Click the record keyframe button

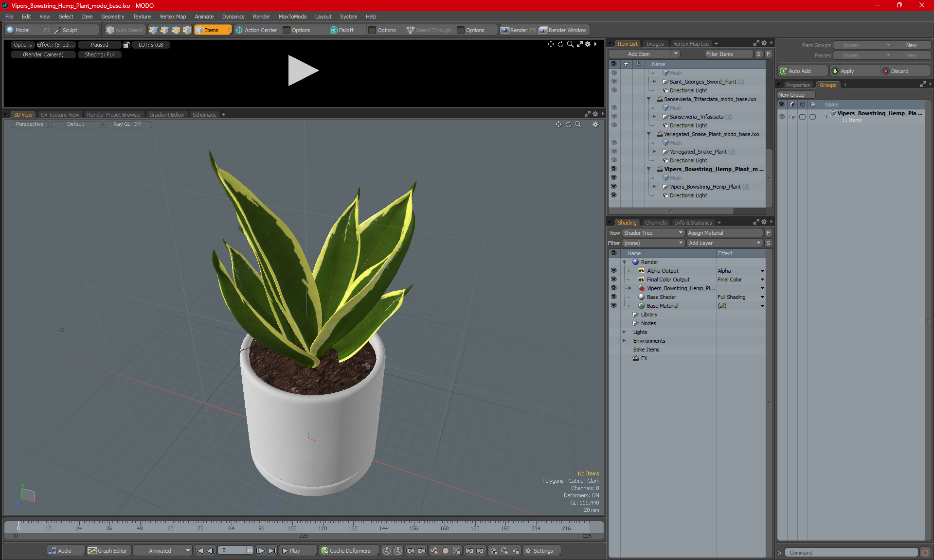445,551
